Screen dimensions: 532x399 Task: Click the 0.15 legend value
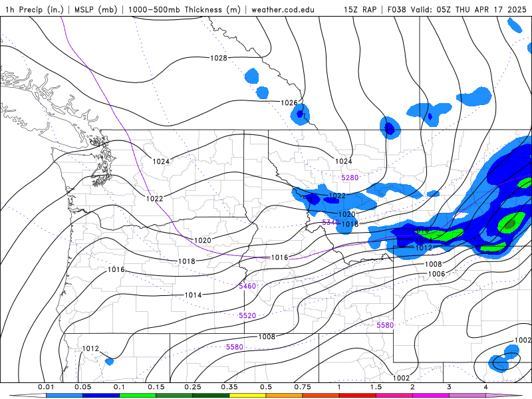(x=156, y=387)
